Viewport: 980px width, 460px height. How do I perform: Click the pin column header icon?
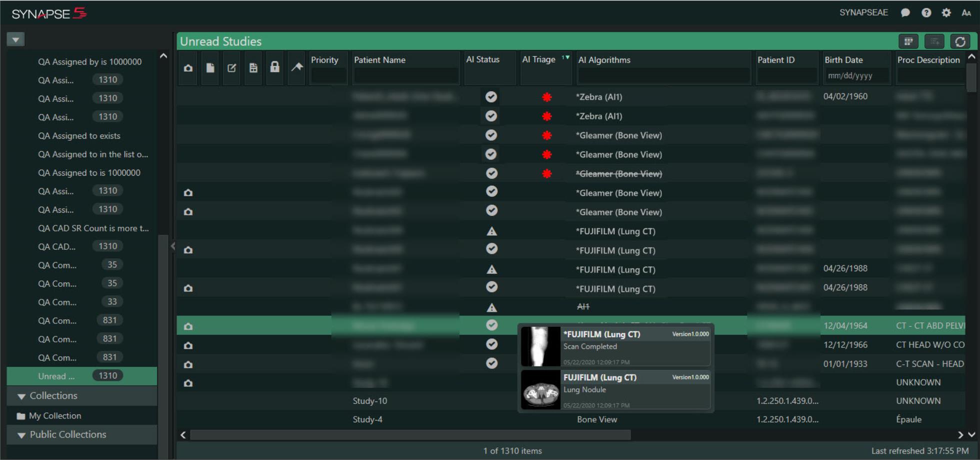pos(297,67)
